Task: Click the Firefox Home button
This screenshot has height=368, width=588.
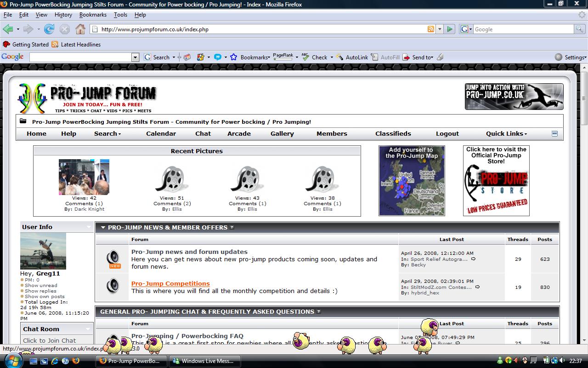Action: point(80,29)
